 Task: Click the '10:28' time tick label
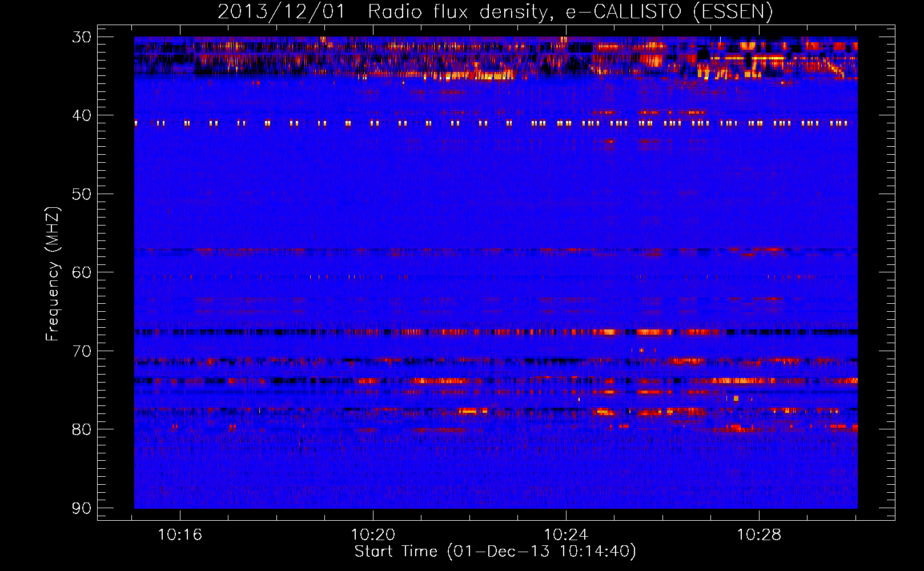coord(759,535)
